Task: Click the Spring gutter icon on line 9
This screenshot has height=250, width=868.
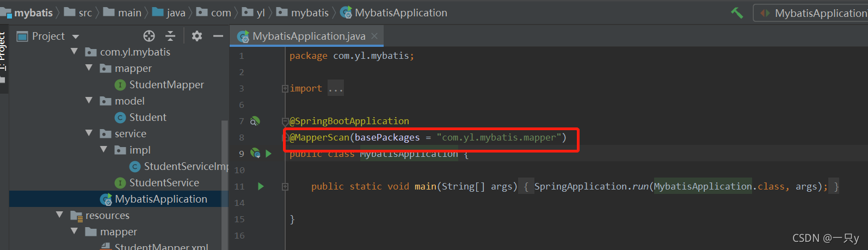Action: (x=255, y=154)
